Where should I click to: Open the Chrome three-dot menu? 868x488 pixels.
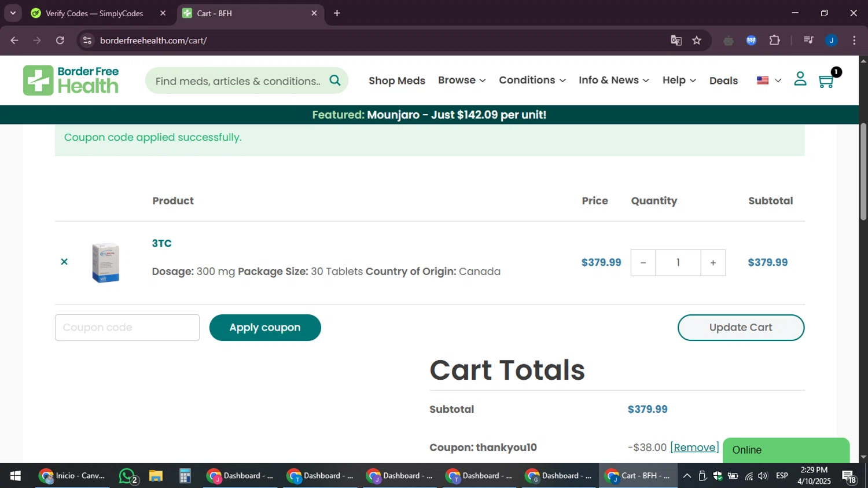pyautogui.click(x=855, y=41)
